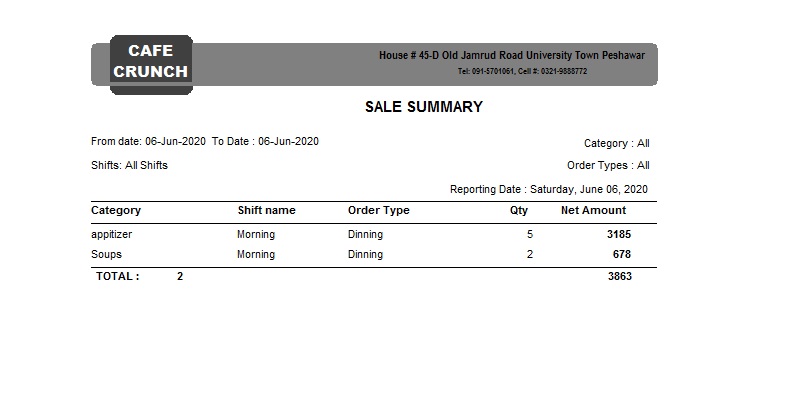Screen dimensions: 794x399
Task: Click the Shifts: All Shifts label
Action: click(x=129, y=166)
